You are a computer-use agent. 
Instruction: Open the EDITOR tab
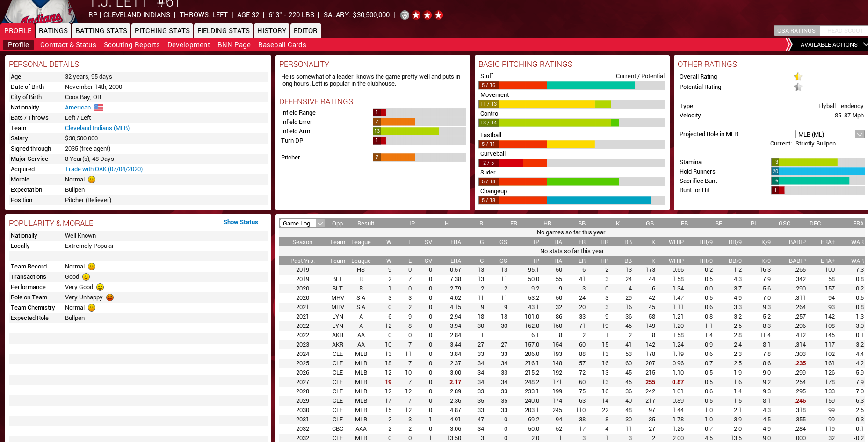[305, 31]
